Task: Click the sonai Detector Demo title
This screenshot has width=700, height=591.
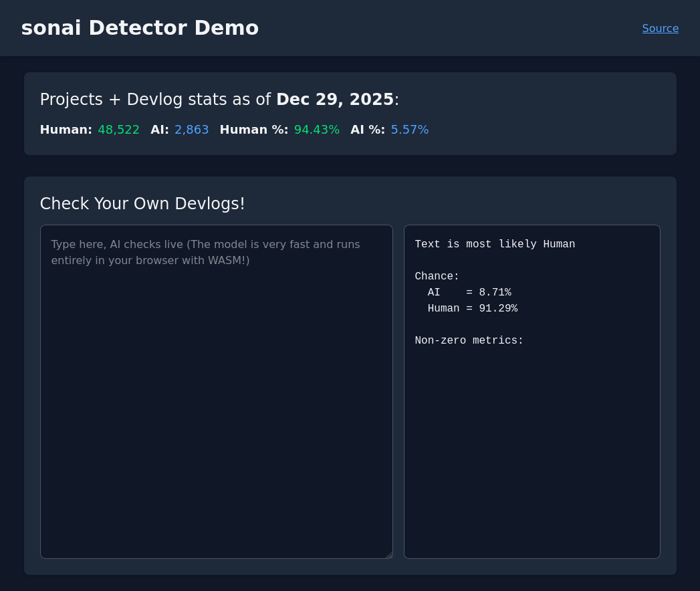Action: pos(140,28)
